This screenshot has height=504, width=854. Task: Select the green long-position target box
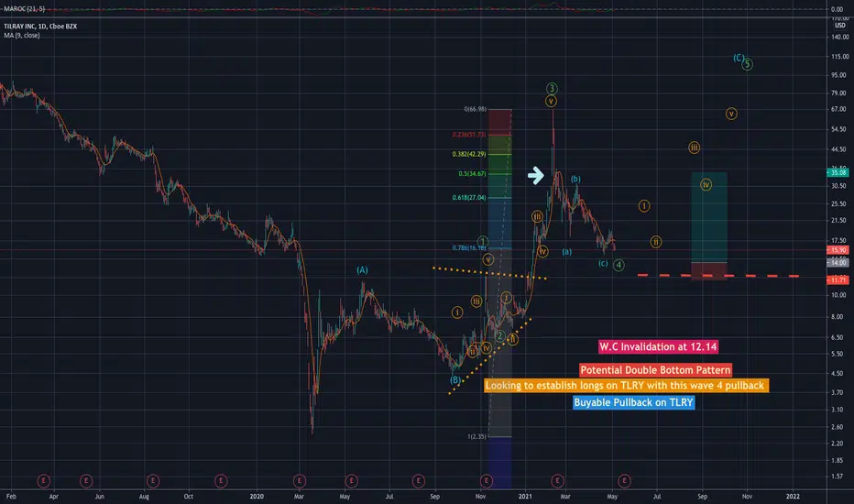click(709, 217)
